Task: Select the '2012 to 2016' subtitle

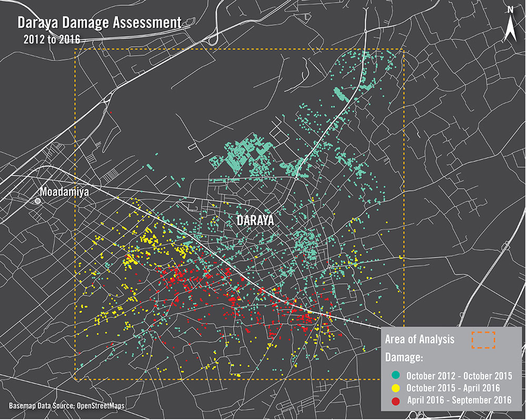Action: 52,39
